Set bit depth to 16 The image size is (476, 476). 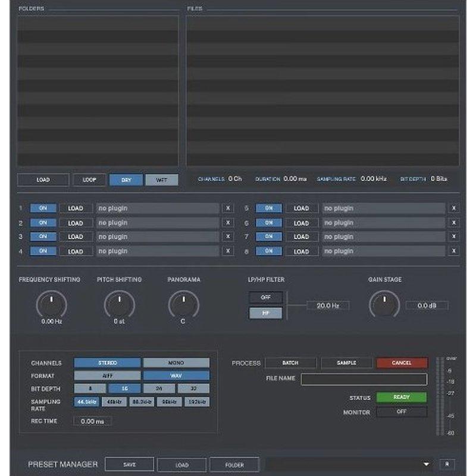click(x=124, y=389)
